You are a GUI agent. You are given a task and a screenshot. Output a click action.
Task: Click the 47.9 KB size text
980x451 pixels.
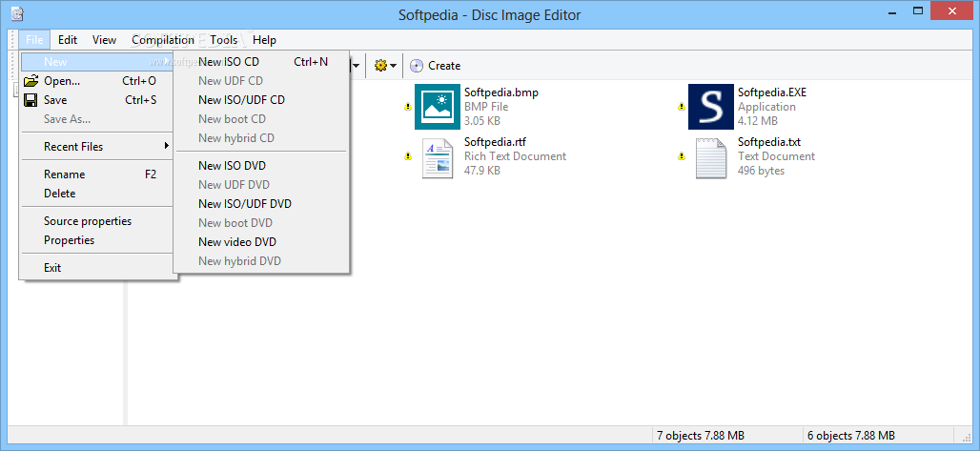tap(481, 171)
